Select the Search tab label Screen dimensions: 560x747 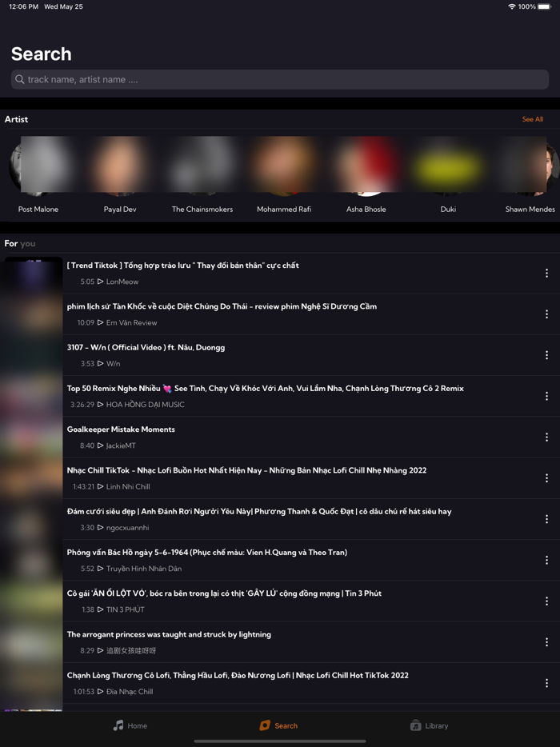point(286,725)
